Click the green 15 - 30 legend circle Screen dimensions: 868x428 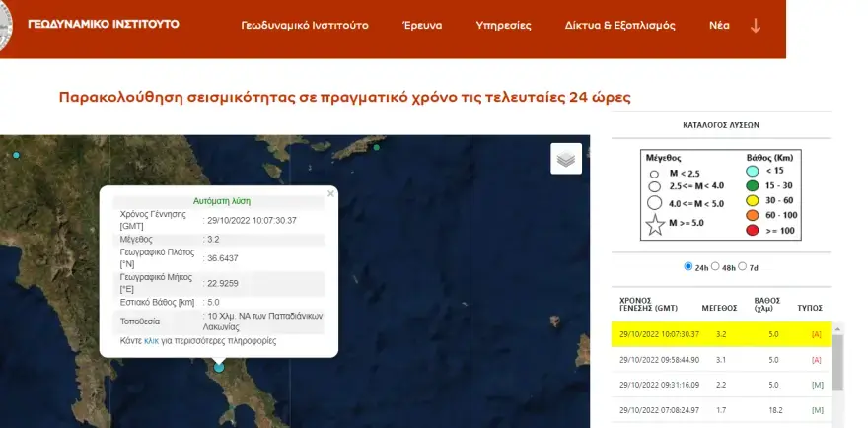[753, 186]
